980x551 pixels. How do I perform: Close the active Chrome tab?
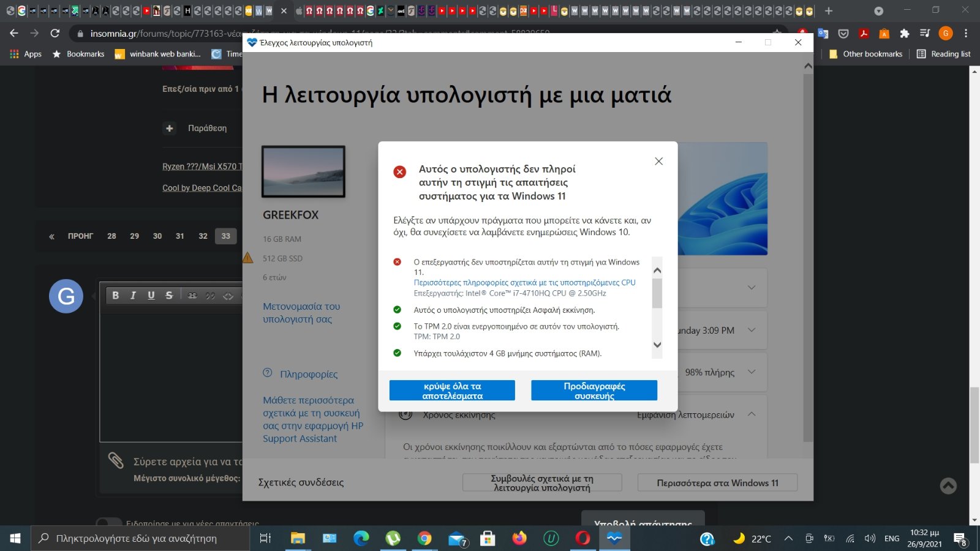coord(284,11)
